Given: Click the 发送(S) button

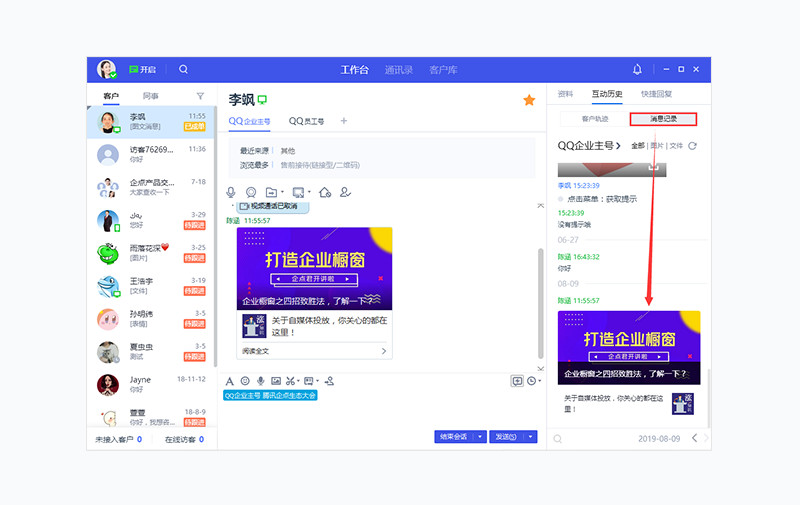Looking at the screenshot, I should point(507,437).
